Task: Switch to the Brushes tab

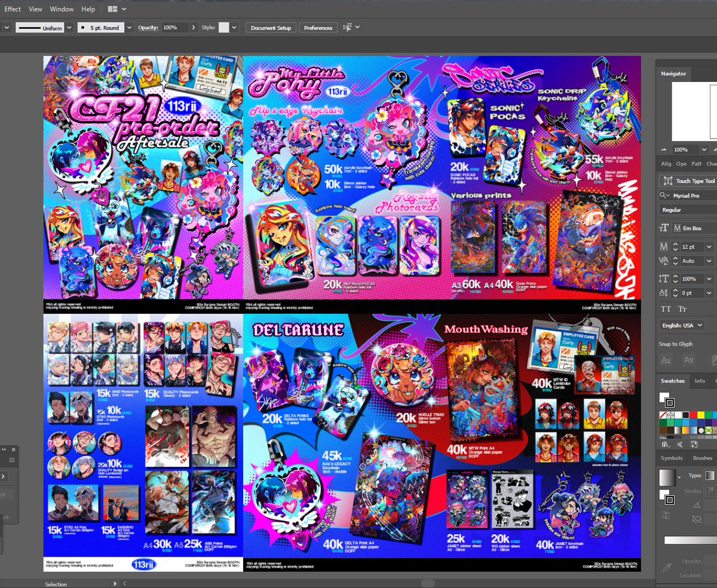Action: [702, 458]
